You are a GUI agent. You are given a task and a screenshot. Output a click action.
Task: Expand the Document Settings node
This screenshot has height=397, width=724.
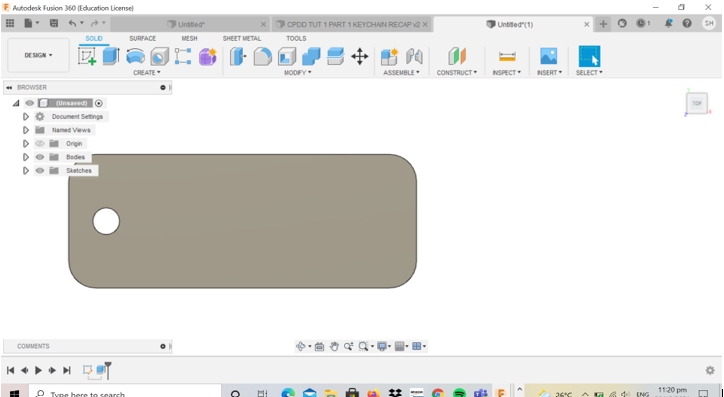pyautogui.click(x=26, y=116)
